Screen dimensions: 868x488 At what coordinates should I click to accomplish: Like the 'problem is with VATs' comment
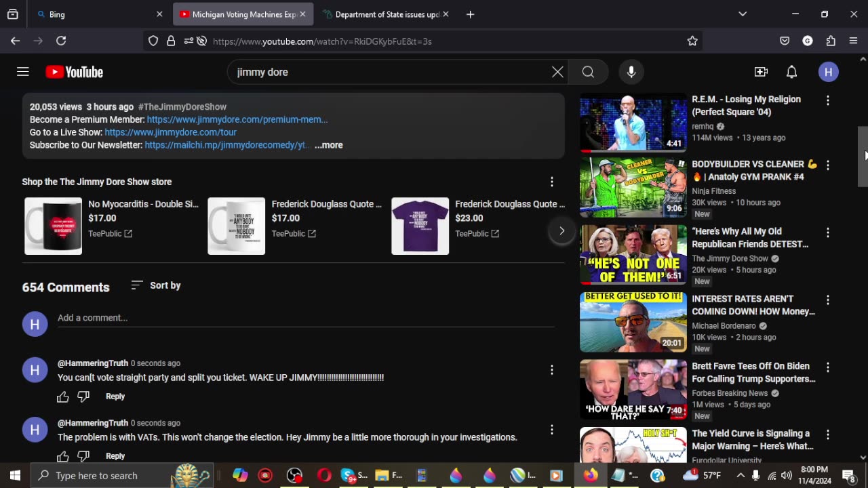click(x=63, y=456)
